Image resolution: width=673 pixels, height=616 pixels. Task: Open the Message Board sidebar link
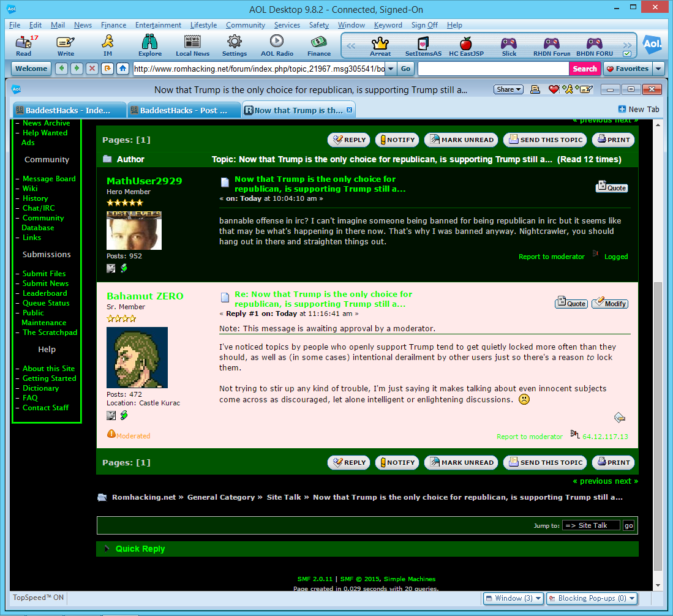pos(49,179)
